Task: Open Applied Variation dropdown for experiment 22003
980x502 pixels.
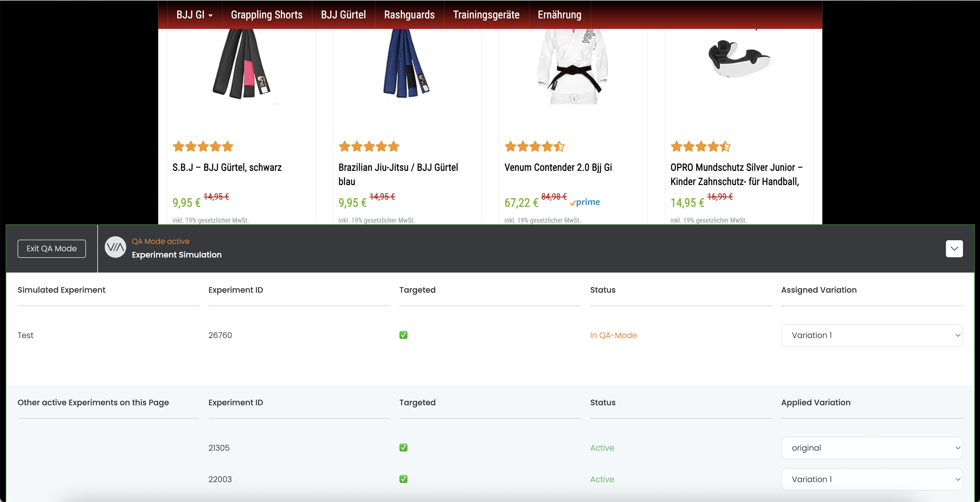Action: coord(872,480)
